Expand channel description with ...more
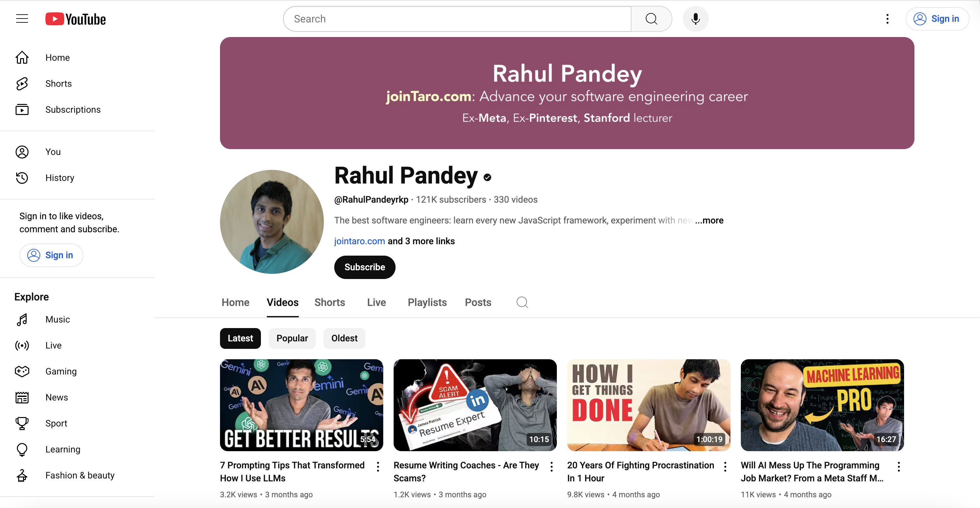 pos(709,220)
